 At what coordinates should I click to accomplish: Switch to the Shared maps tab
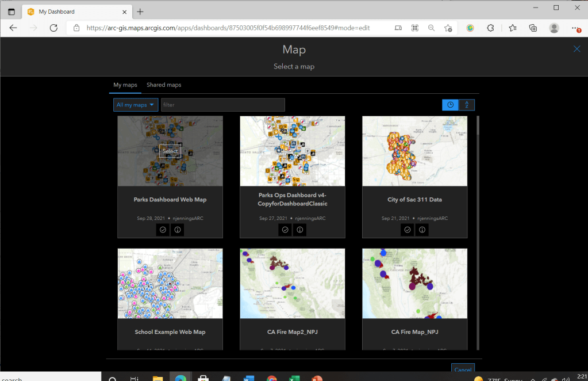(x=164, y=85)
